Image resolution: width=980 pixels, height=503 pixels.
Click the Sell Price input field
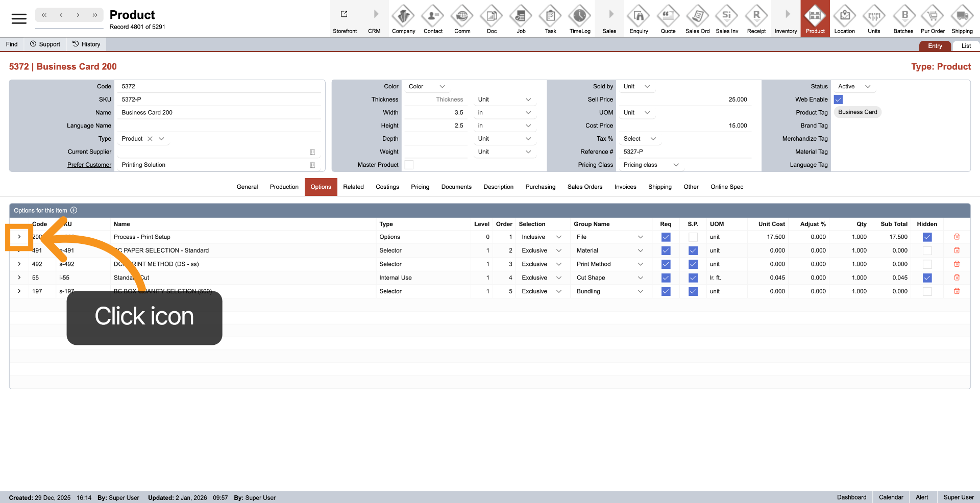click(x=684, y=99)
